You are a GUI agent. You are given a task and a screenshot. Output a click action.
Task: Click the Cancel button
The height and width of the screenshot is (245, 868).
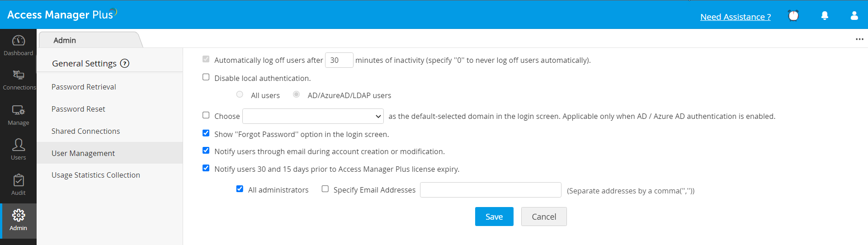544,217
